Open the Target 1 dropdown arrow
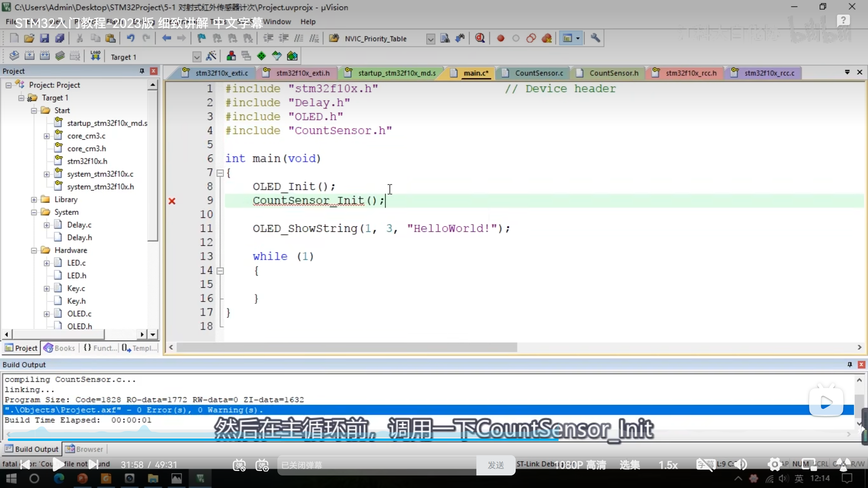The height and width of the screenshot is (488, 868). pyautogui.click(x=197, y=57)
